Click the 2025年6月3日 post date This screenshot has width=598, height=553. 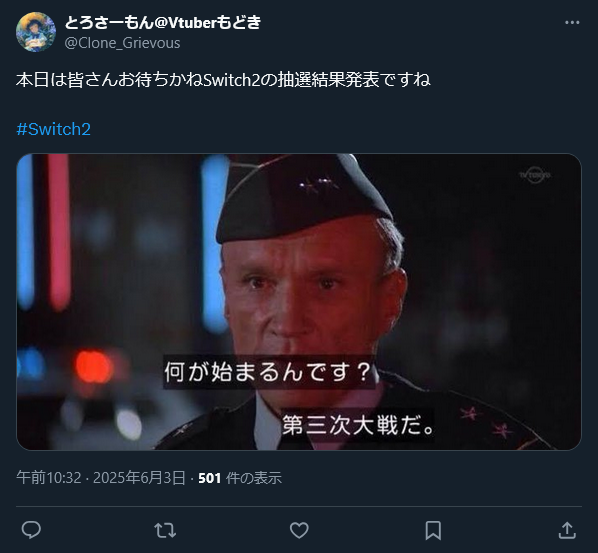pos(139,478)
